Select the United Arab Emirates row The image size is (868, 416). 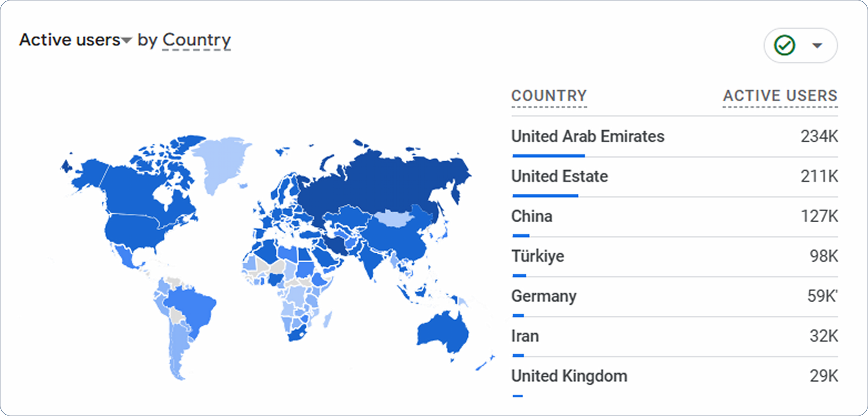coord(675,136)
